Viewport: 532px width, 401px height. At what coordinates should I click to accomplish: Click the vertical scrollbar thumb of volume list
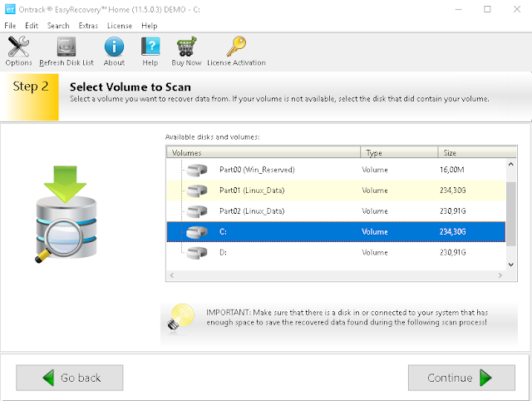511,214
